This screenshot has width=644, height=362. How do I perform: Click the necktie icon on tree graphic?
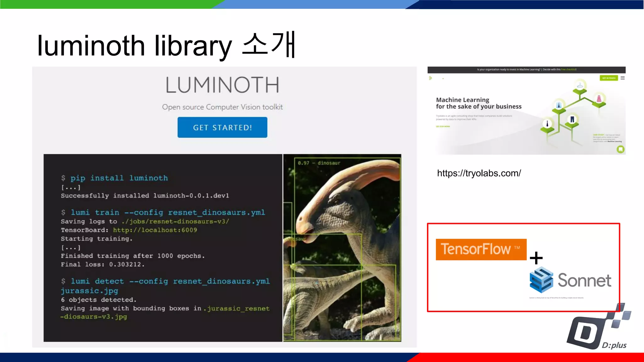(547, 124)
